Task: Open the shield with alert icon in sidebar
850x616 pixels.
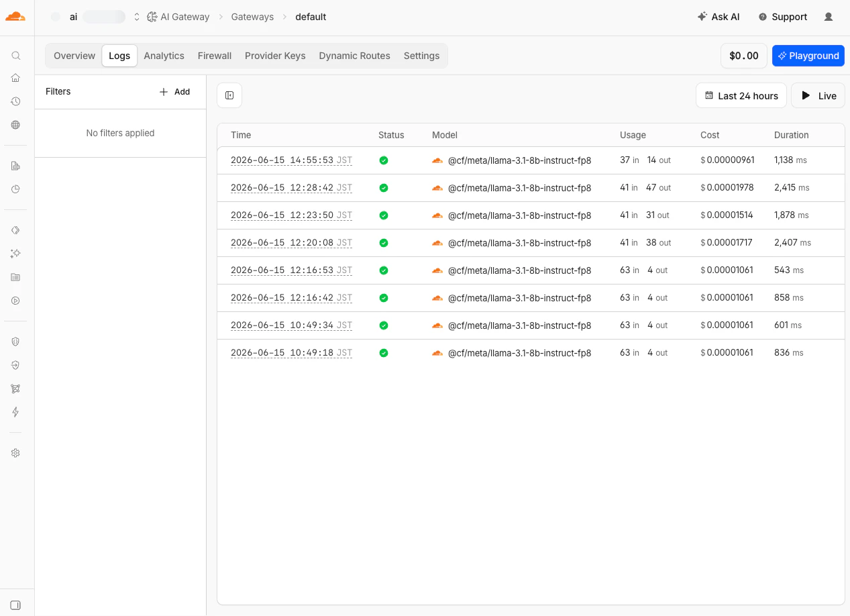Action: (x=16, y=342)
